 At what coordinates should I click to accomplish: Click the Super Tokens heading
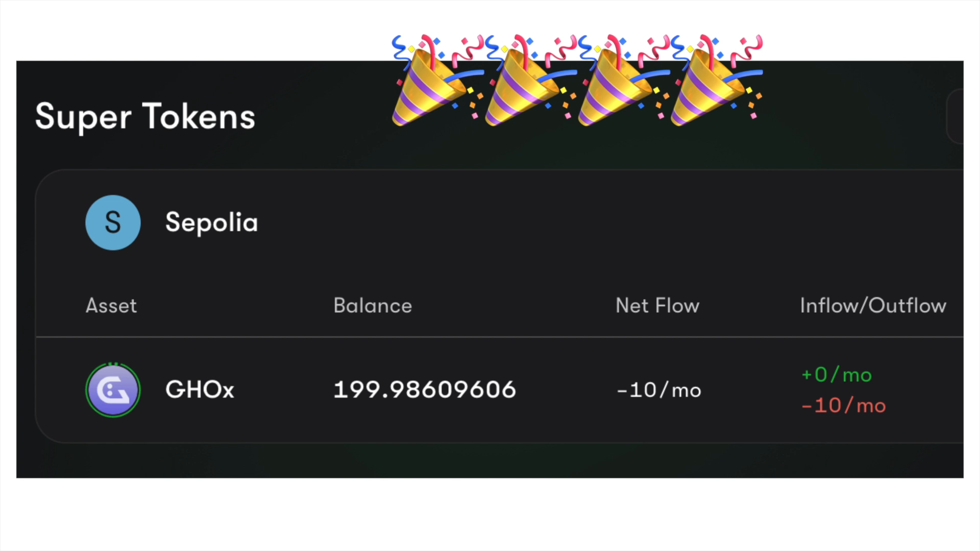145,117
